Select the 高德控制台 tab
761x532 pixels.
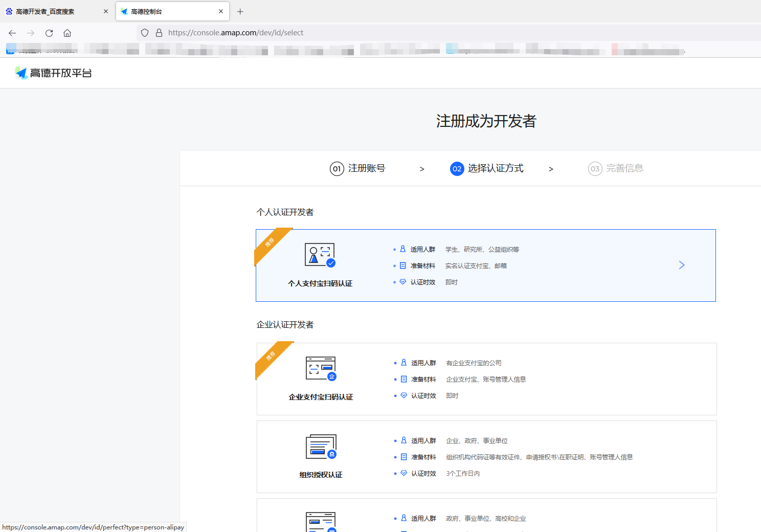[172, 11]
